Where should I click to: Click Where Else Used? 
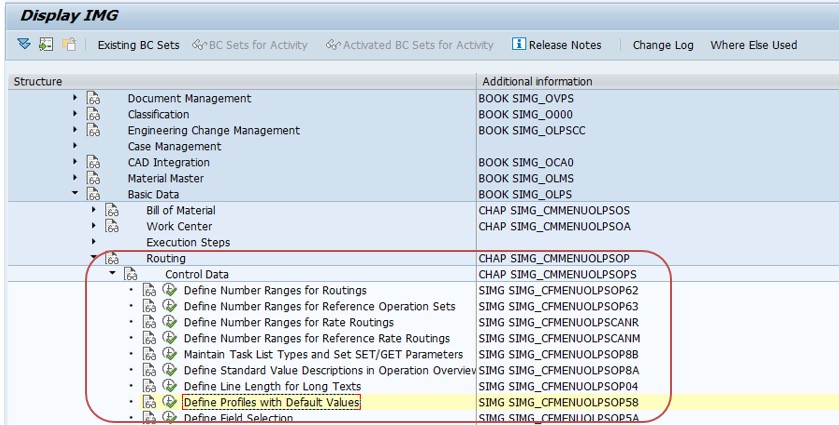pos(753,45)
